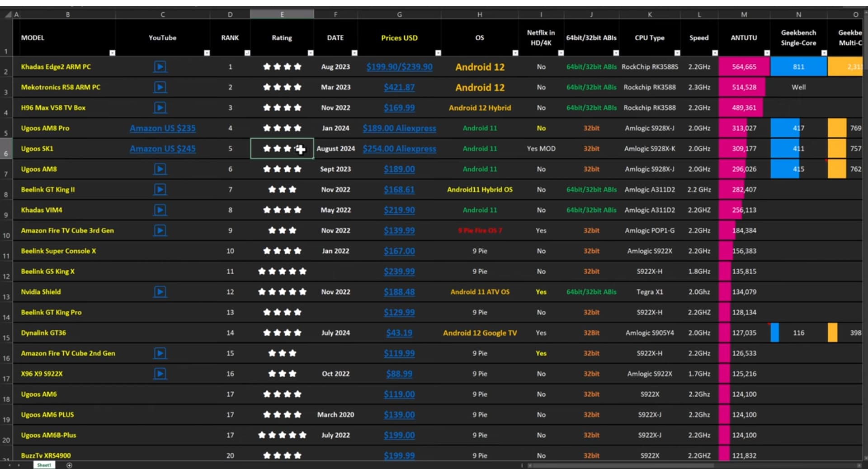This screenshot has width=868, height=469.
Task: Open the Ugoos AM8 YouTube video icon
Action: (x=160, y=169)
